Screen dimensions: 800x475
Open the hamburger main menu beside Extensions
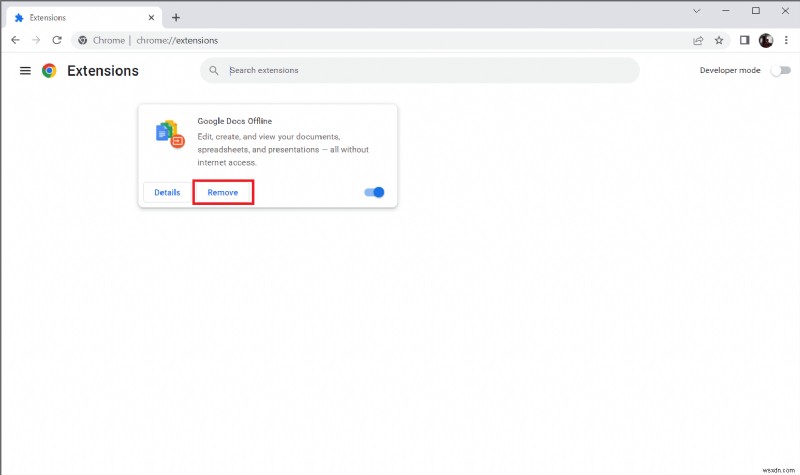pos(25,70)
